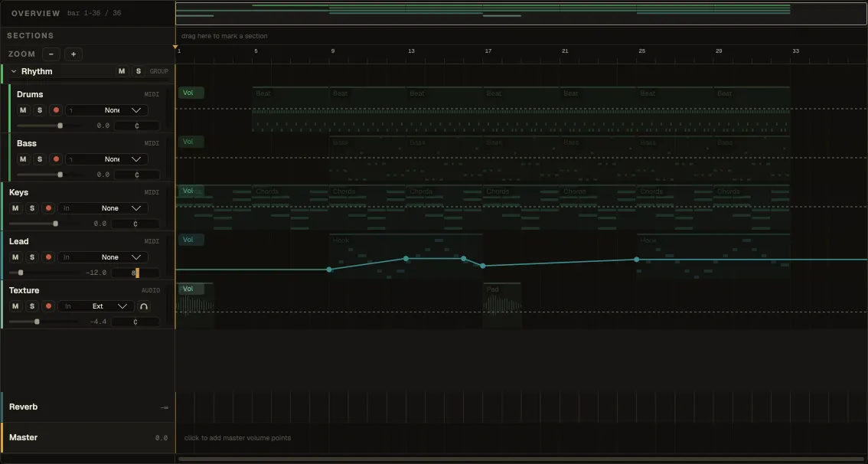Click the Vol lane button on Keys
This screenshot has height=464, width=868.
tap(191, 191)
